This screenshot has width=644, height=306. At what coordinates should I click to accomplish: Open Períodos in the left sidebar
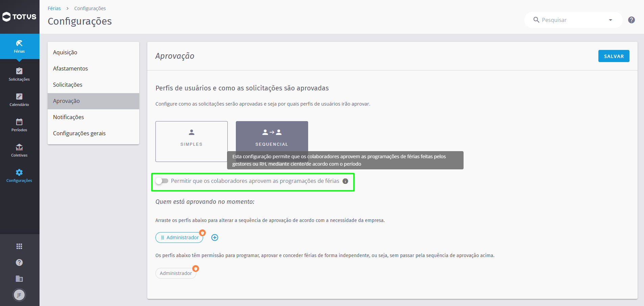(19, 125)
